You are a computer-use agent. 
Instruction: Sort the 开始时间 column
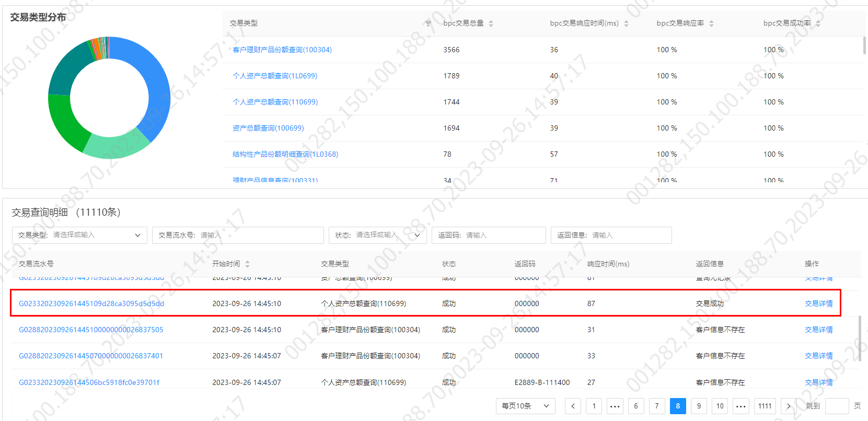coord(247,264)
